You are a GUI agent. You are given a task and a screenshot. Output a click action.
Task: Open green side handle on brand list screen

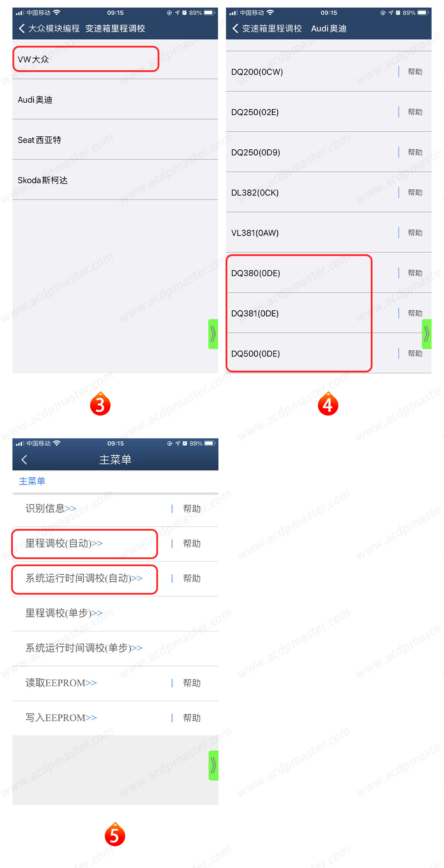click(x=213, y=334)
